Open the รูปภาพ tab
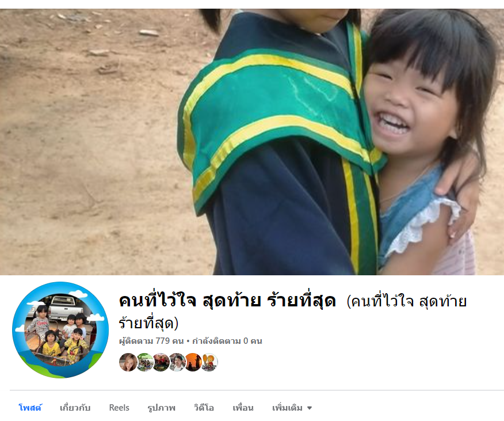Viewport: 504px width, 421px height. click(x=161, y=408)
